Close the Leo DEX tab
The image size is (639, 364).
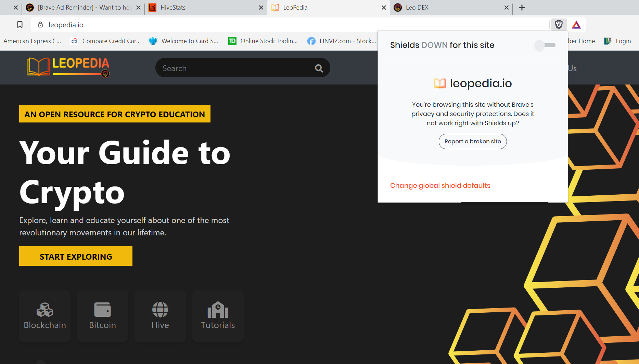507,8
